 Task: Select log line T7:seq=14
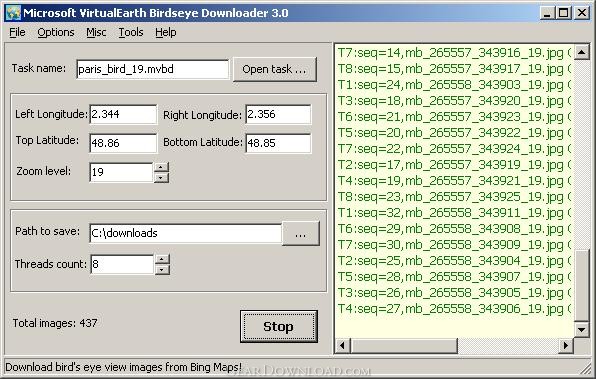454,52
